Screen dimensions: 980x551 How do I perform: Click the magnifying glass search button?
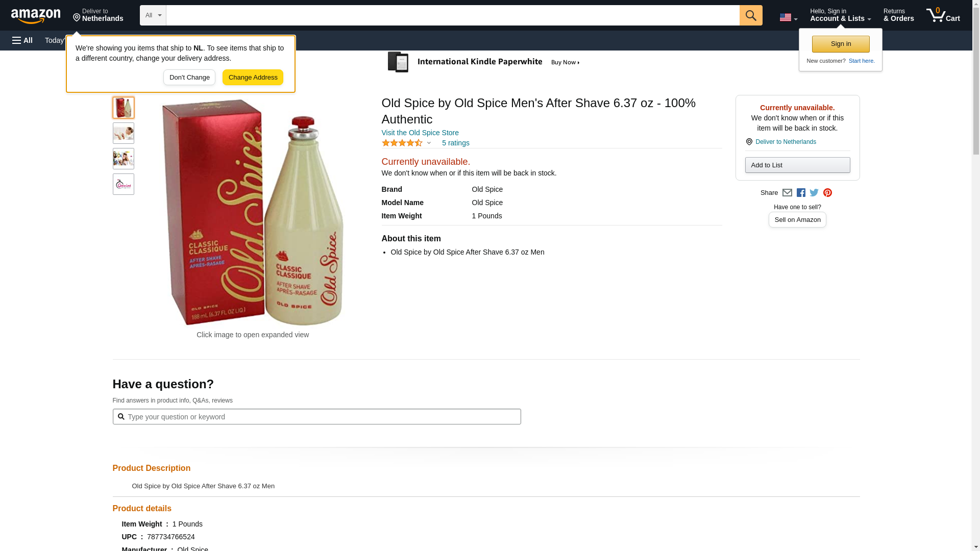pyautogui.click(x=750, y=15)
